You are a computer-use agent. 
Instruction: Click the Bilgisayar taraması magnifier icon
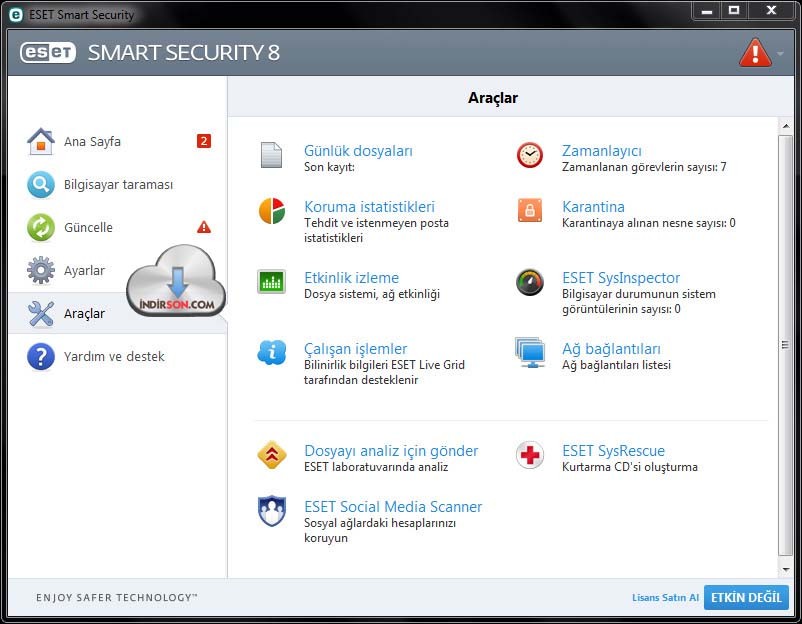coord(41,184)
